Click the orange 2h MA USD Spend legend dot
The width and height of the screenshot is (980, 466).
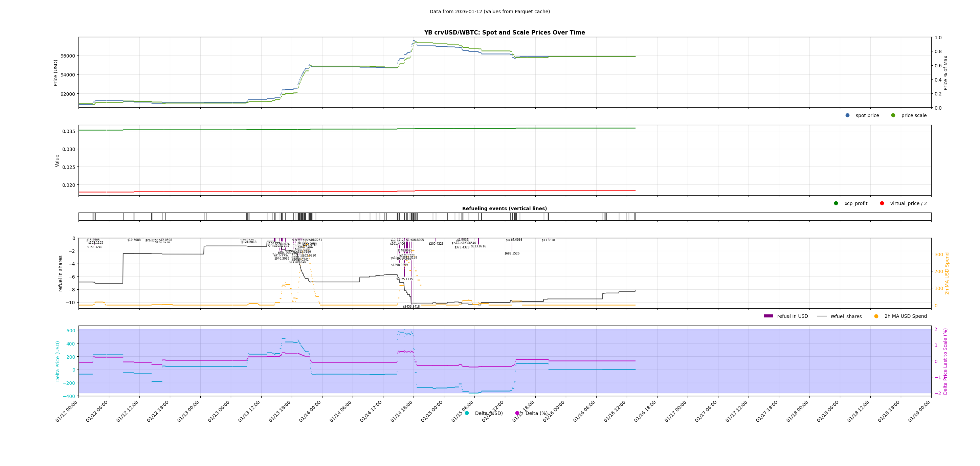pos(876,316)
